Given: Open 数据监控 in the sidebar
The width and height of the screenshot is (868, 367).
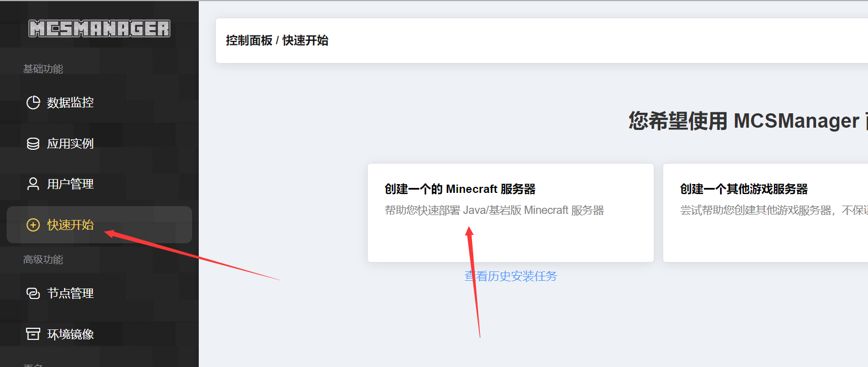Looking at the screenshot, I should pos(99,102).
